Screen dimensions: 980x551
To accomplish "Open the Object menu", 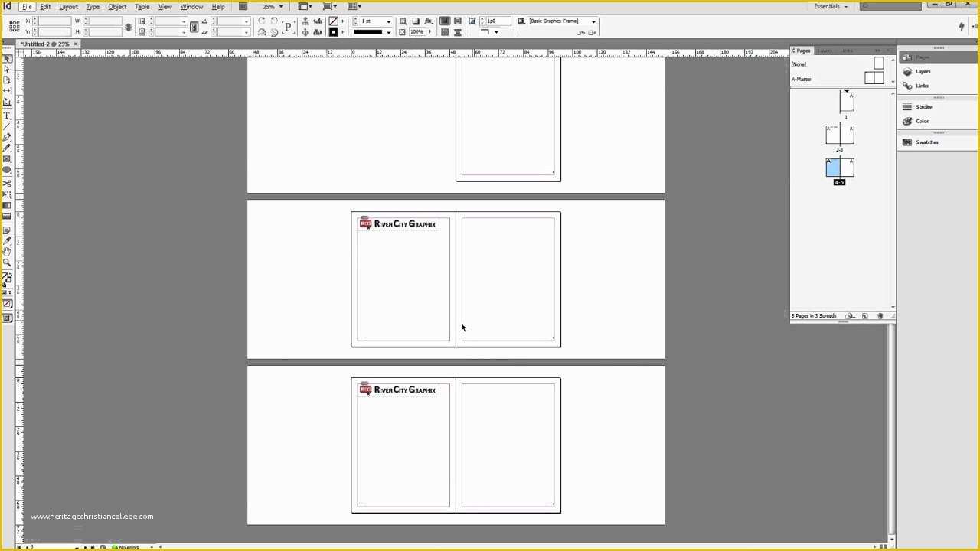I will point(117,6).
